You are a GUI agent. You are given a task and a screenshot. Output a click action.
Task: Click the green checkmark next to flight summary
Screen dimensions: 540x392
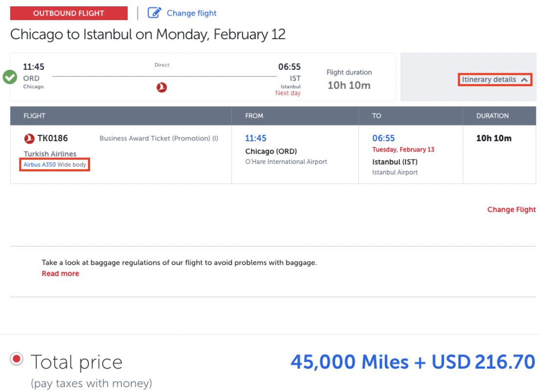click(9, 77)
